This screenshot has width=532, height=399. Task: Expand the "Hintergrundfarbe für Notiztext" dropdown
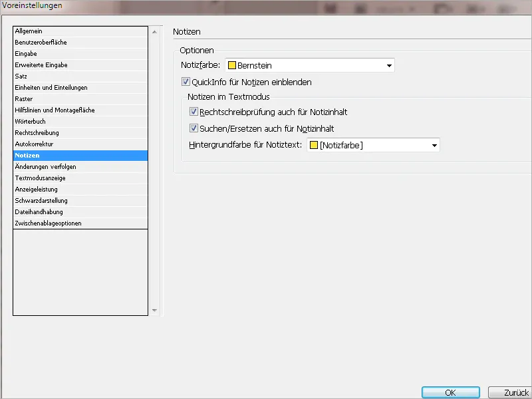[x=436, y=146]
